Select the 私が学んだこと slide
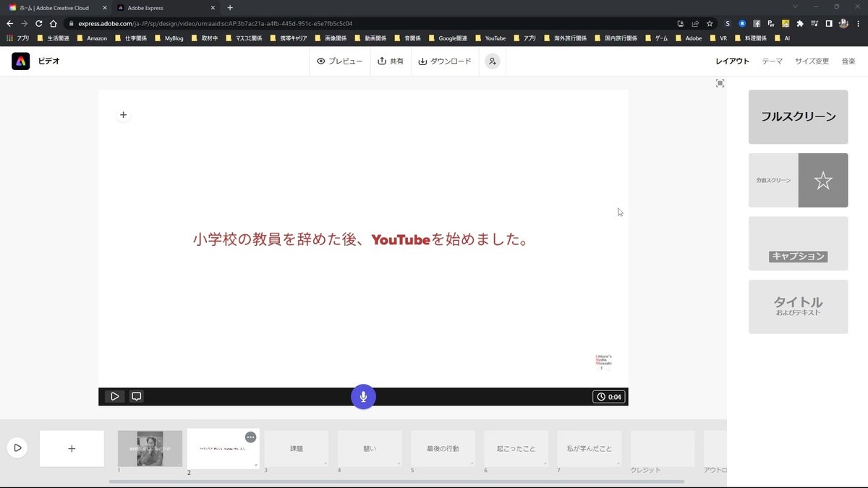The height and width of the screenshot is (488, 868). [590, 449]
